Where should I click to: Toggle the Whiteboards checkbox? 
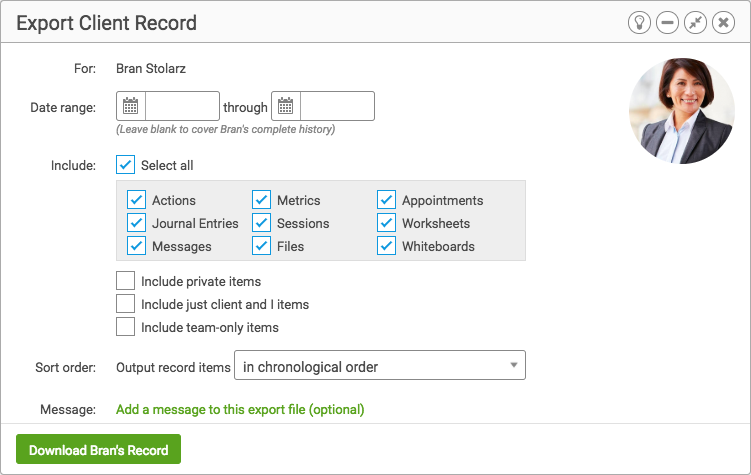coord(387,246)
